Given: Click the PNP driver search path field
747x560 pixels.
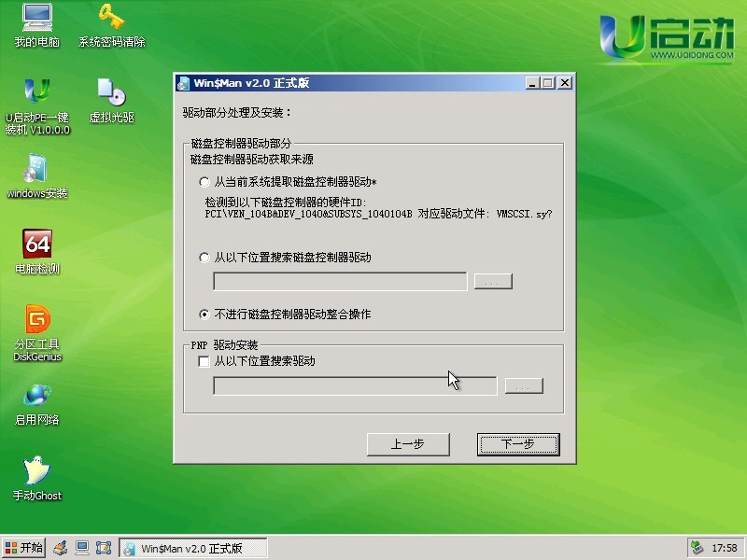Looking at the screenshot, I should (355, 385).
